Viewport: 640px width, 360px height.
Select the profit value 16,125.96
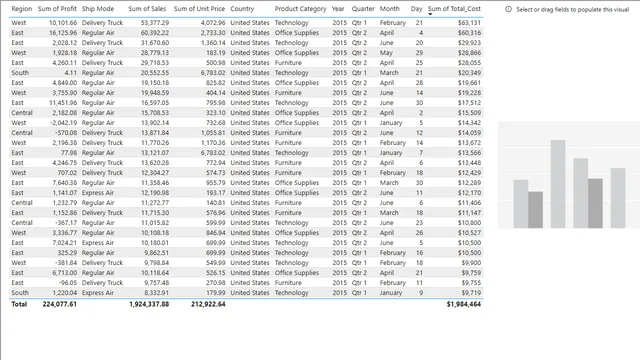click(63, 33)
